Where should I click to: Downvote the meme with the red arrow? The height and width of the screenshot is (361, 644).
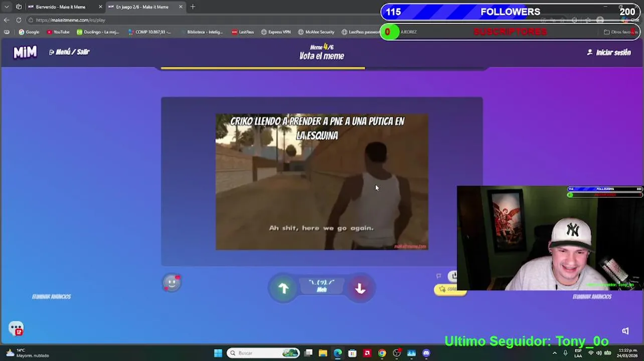360,288
